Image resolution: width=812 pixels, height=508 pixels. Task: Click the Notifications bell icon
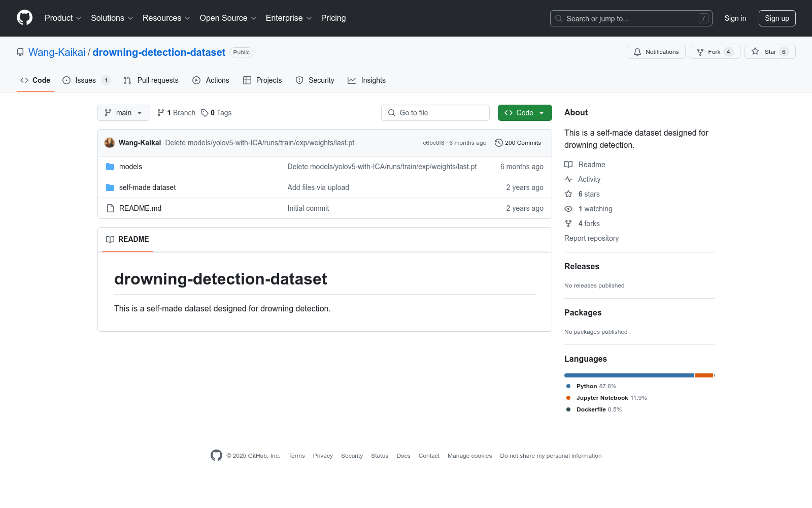point(637,52)
